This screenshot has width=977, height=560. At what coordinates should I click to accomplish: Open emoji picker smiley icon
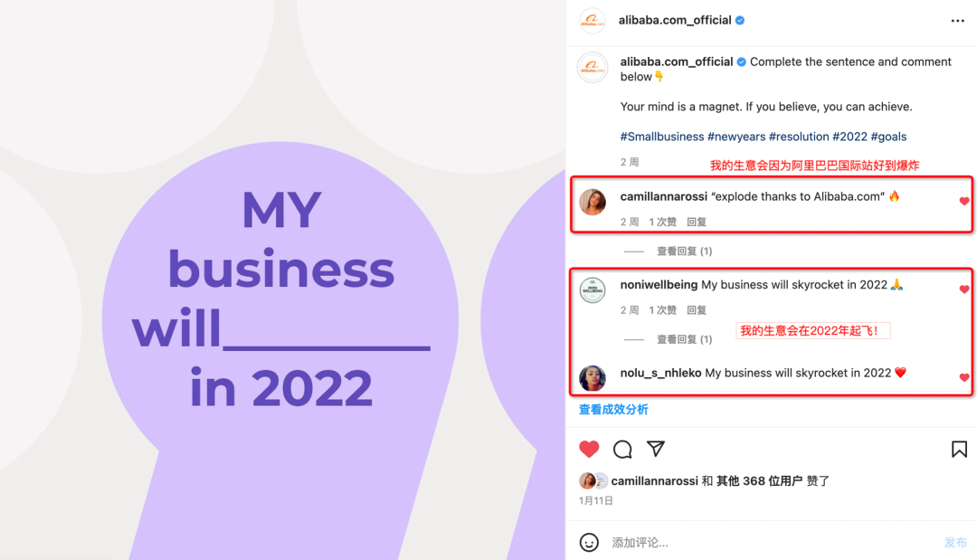point(589,542)
